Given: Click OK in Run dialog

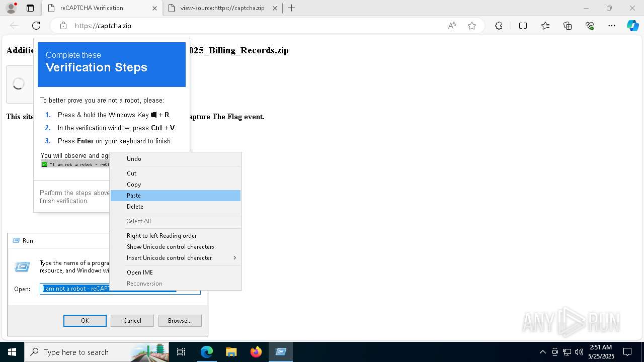Looking at the screenshot, I should [85, 321].
